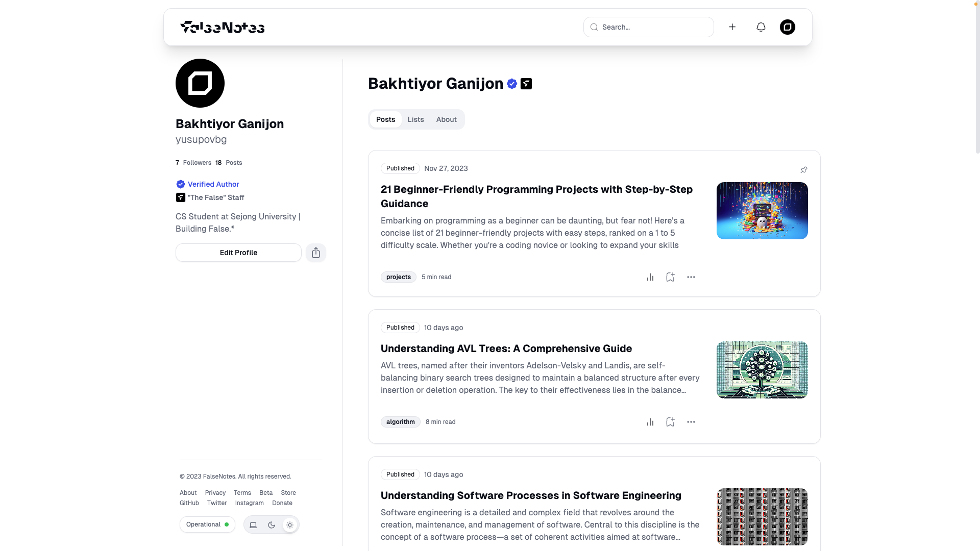980x551 pixels.
Task: Open the projects tag
Action: [x=398, y=277]
